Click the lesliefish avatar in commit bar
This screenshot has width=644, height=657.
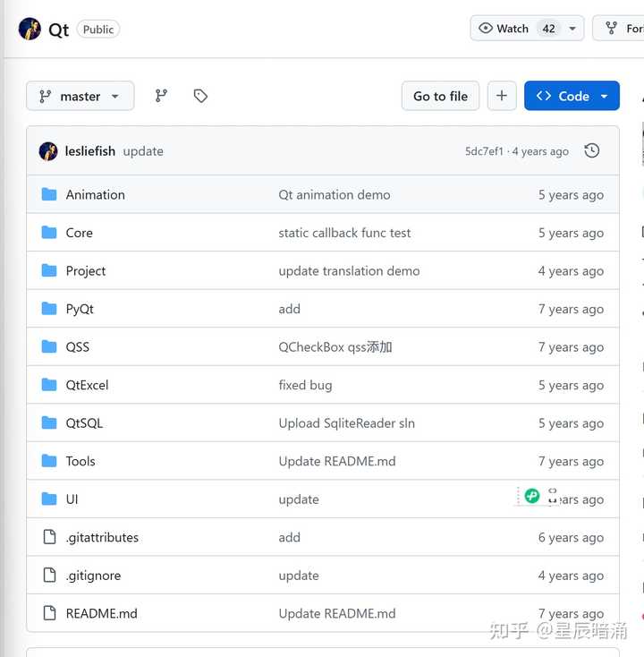pos(48,151)
